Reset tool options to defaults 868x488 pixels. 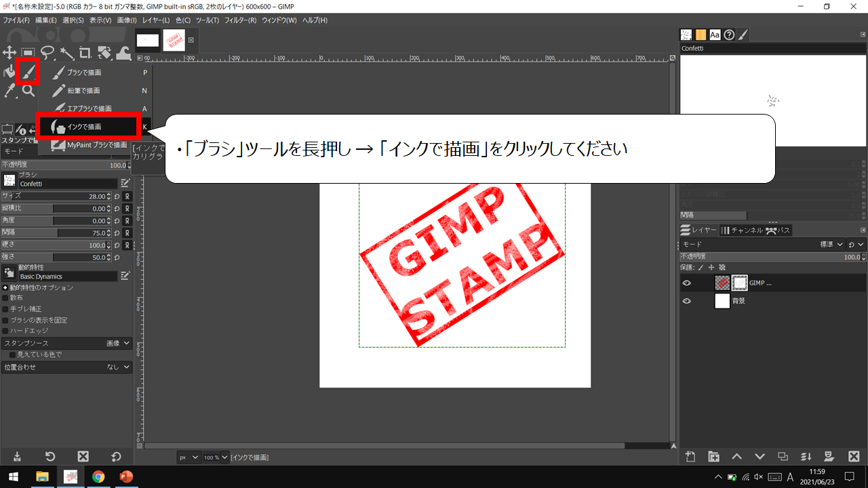pyautogui.click(x=116, y=457)
